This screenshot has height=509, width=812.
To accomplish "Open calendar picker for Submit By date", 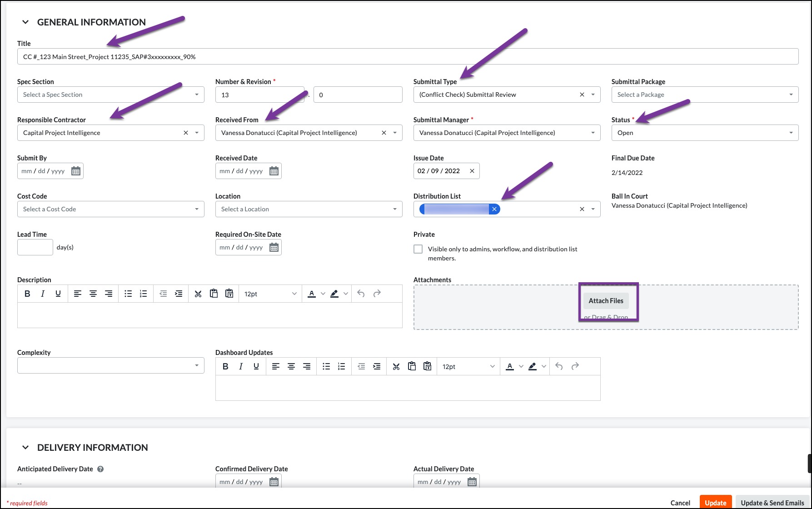I will 76,171.
